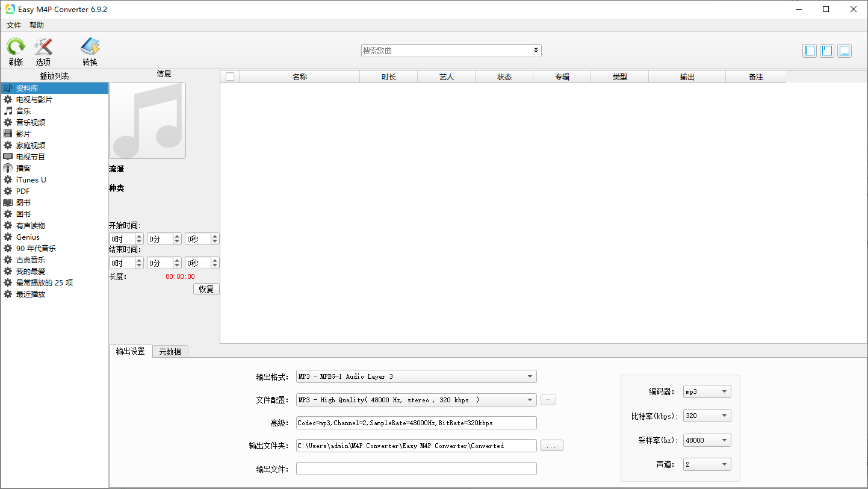Viewport: 868px width, 489px height.
Task: Open the 比特率(kbps) dropdown
Action: coord(707,416)
